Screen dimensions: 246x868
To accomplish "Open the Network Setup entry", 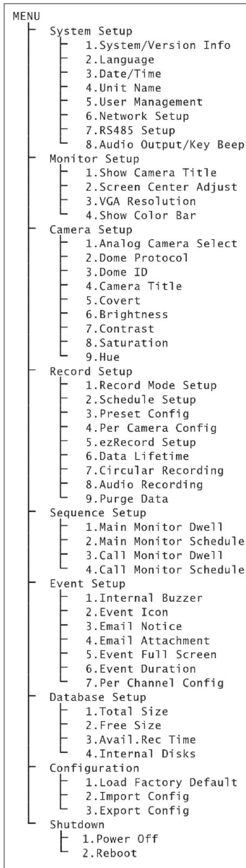I will click(137, 116).
